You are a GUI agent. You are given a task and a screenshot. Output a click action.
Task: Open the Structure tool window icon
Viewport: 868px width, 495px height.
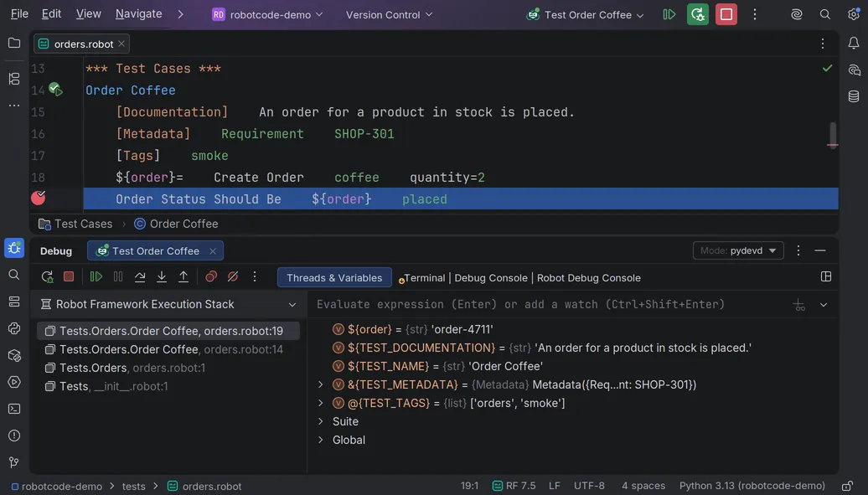[x=14, y=79]
